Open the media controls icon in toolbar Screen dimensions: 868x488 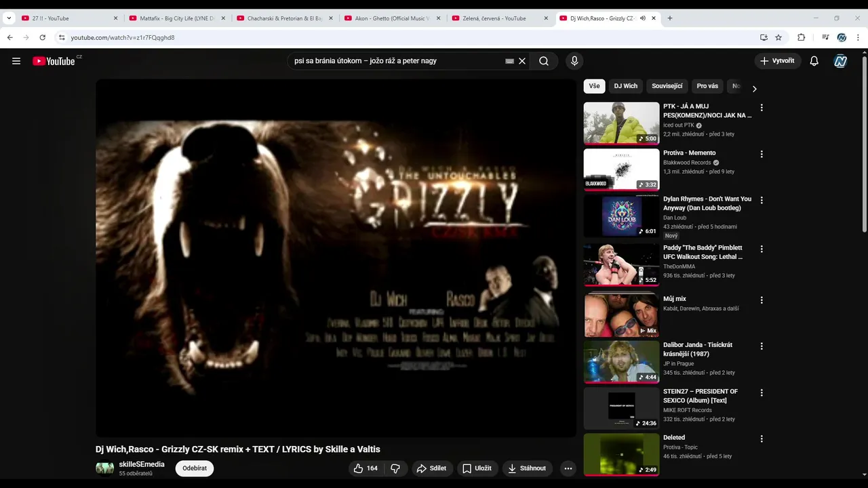825,37
